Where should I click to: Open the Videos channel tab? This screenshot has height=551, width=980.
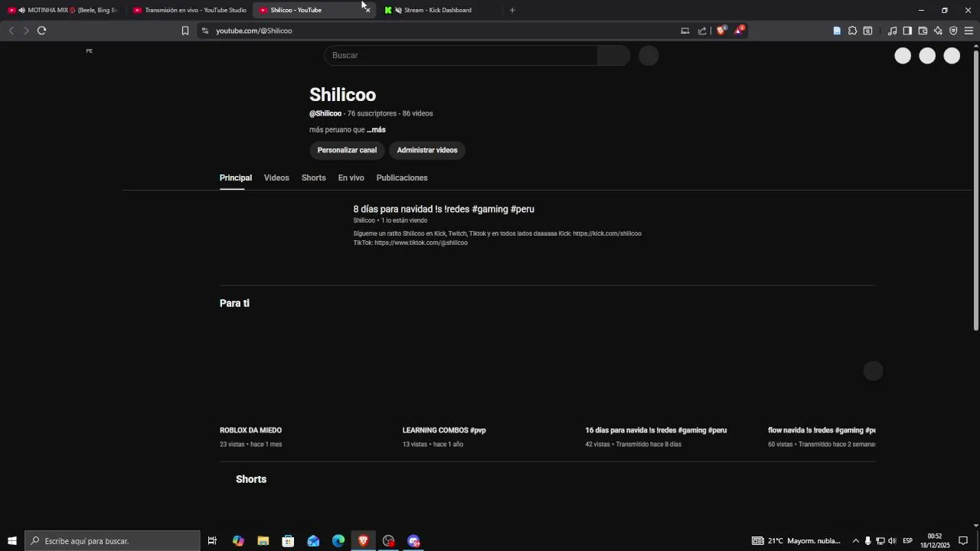(276, 178)
